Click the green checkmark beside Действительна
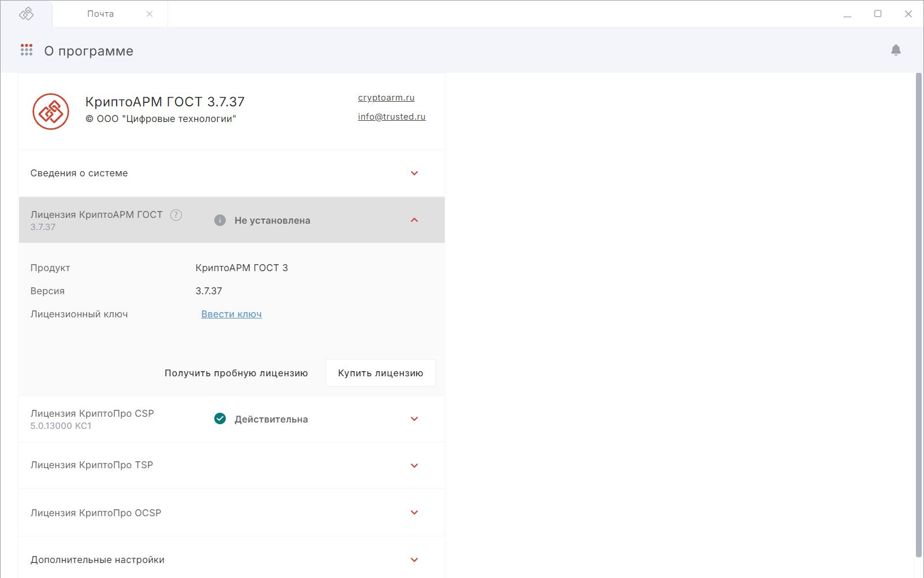 220,419
